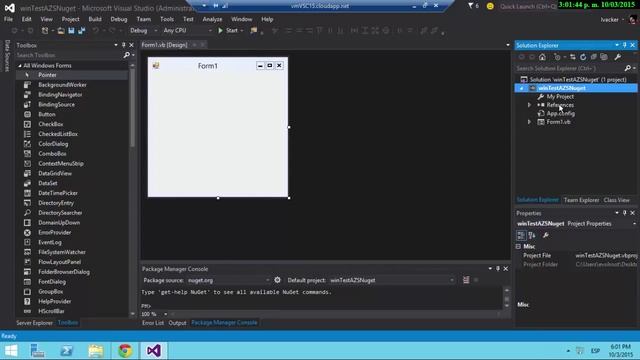Switch to the Class View tab

point(616,200)
